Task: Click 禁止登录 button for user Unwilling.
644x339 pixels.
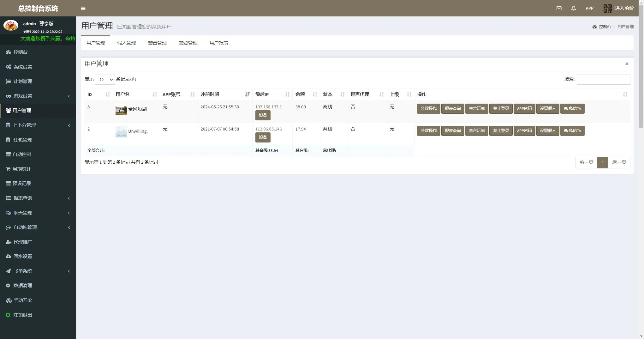Action: point(501,131)
